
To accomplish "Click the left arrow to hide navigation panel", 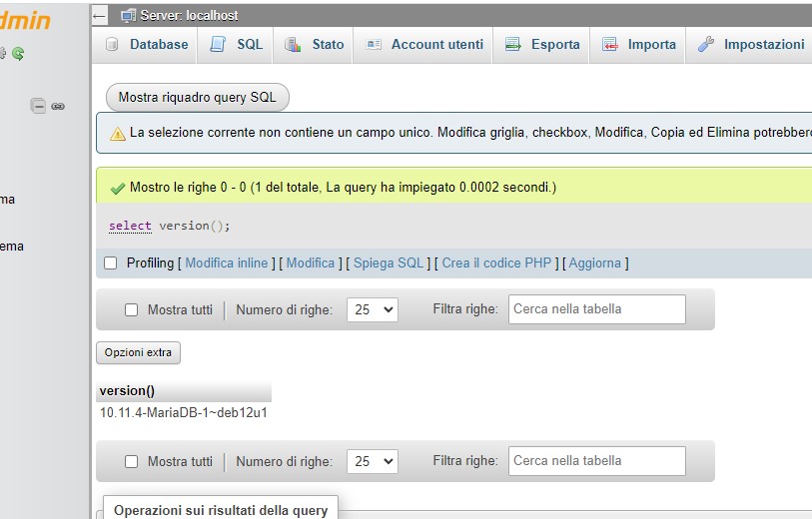I will (x=100, y=15).
